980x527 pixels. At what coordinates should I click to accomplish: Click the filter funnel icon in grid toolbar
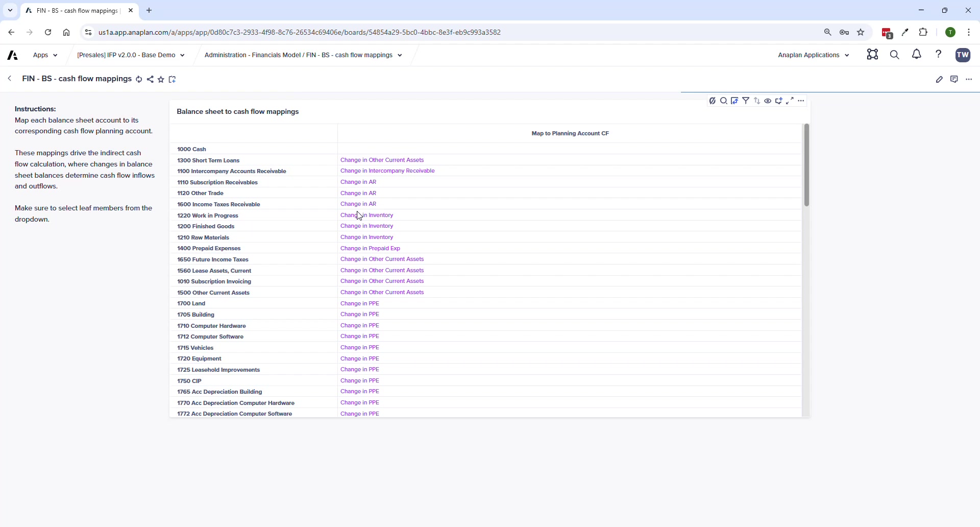[746, 101]
